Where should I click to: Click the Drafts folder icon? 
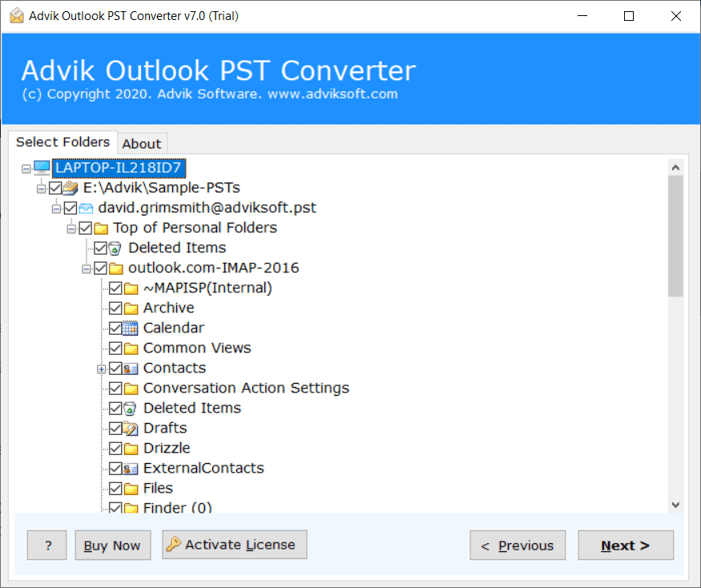131,428
